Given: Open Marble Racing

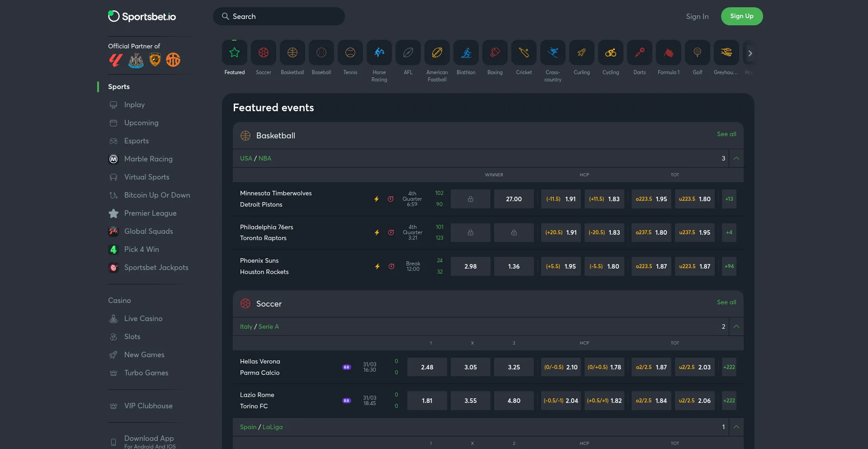Looking at the screenshot, I should 148,159.
